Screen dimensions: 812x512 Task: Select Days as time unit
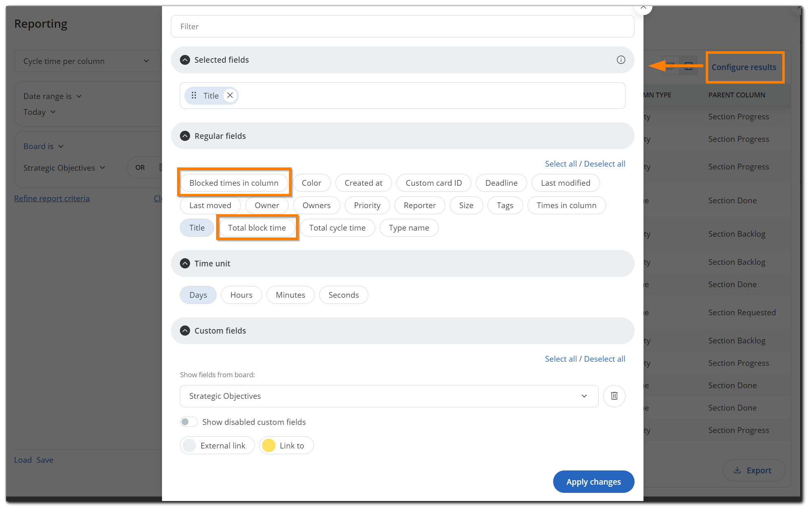click(x=198, y=295)
